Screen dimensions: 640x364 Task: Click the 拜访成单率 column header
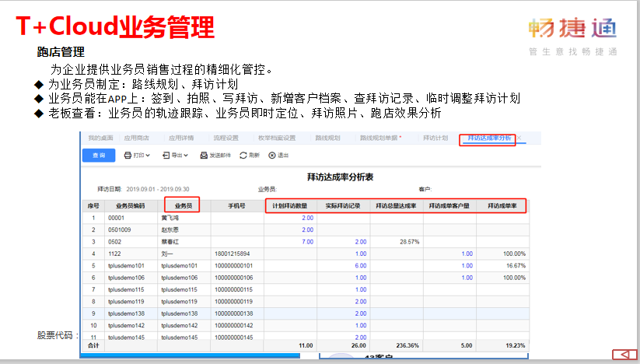coord(502,206)
